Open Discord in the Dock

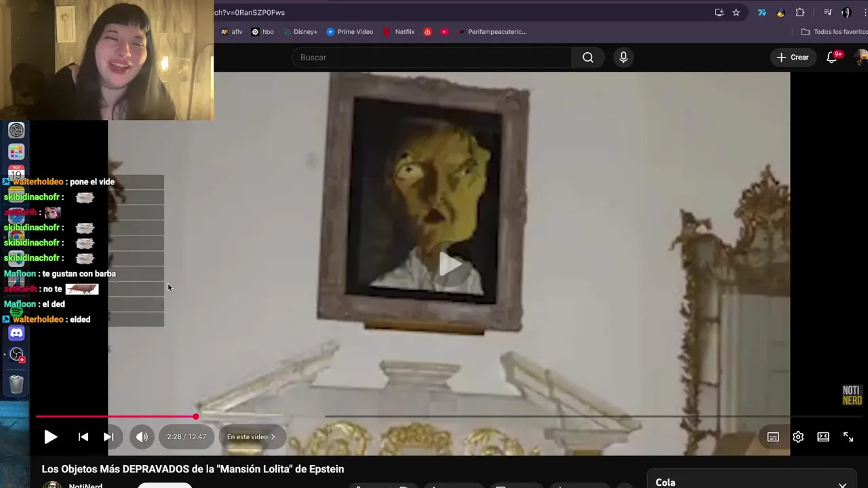tap(16, 333)
